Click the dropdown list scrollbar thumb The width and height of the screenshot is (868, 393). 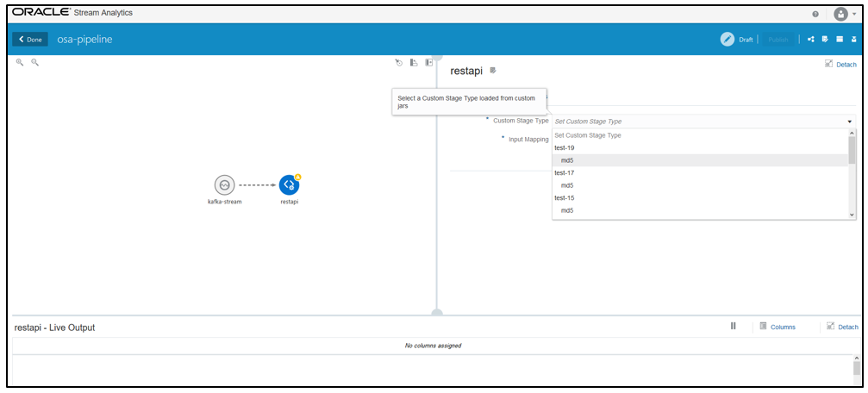pos(852,151)
